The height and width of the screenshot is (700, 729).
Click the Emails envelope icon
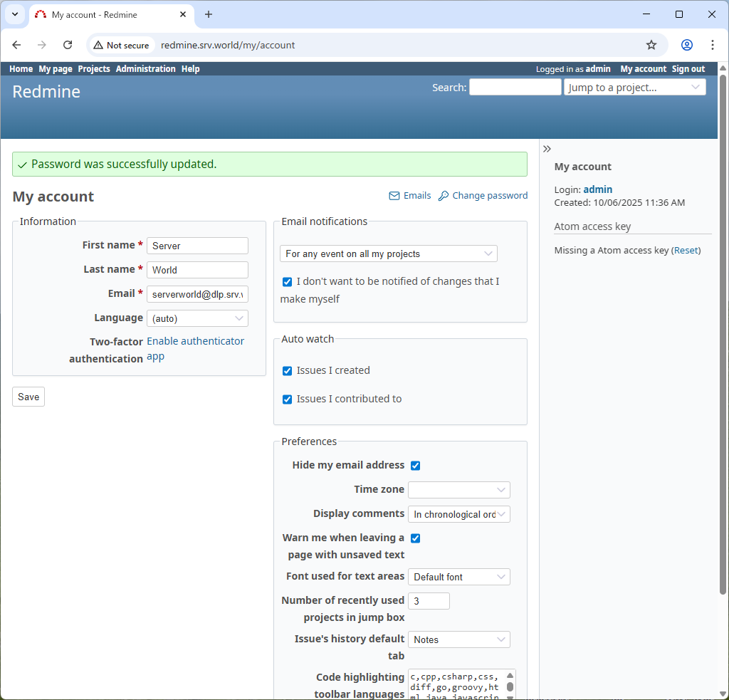tap(394, 196)
